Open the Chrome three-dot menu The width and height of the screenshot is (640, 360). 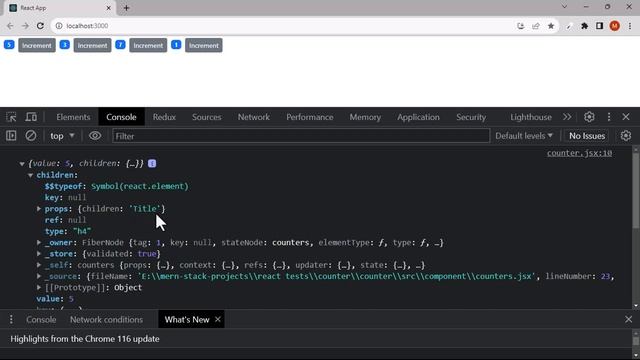630,26
